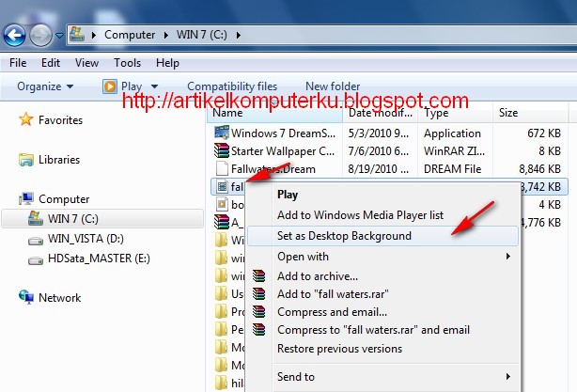Choose Restore previous versions
The height and width of the screenshot is (392, 577).
point(382,349)
